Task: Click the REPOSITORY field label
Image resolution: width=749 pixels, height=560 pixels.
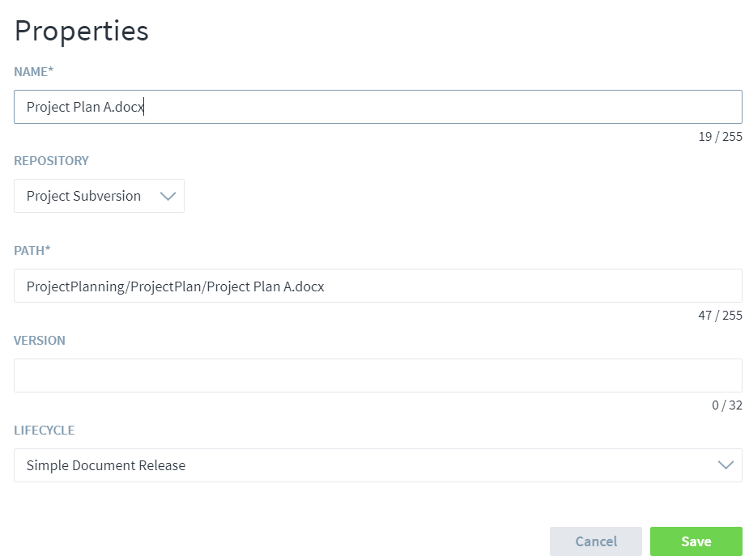Action: (x=51, y=161)
